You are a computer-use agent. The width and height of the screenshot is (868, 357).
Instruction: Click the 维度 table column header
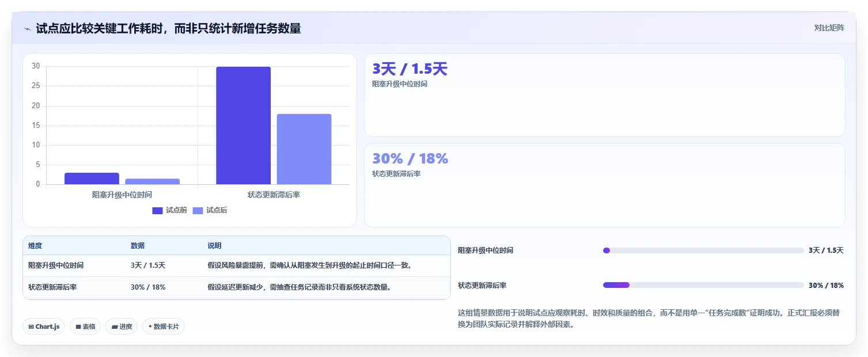[35, 246]
